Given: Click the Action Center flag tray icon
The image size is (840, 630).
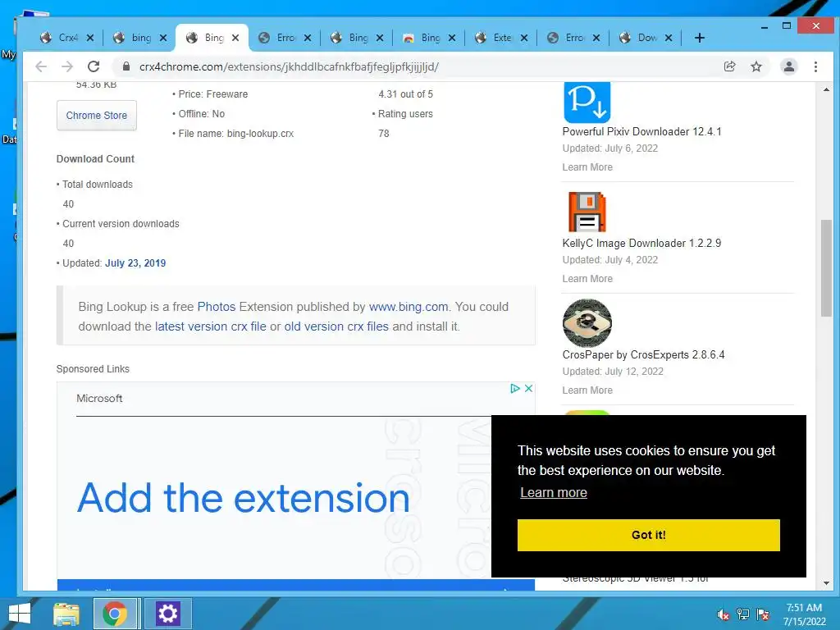Looking at the screenshot, I should click(763, 614).
